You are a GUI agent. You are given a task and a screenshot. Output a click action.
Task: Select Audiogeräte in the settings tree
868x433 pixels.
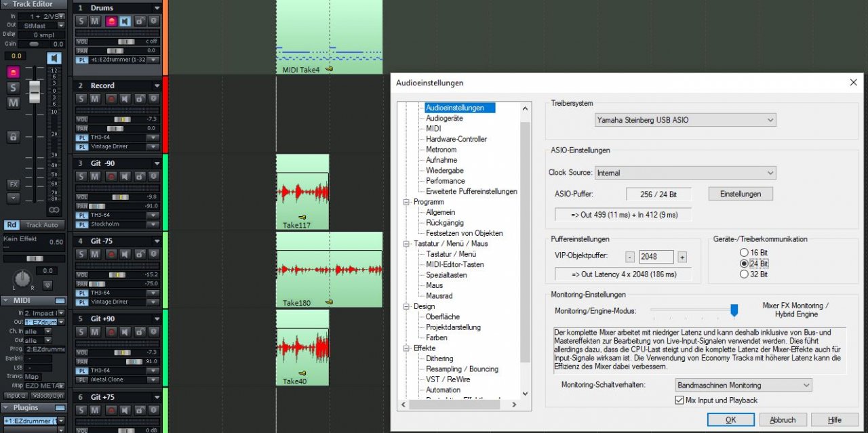pos(444,118)
